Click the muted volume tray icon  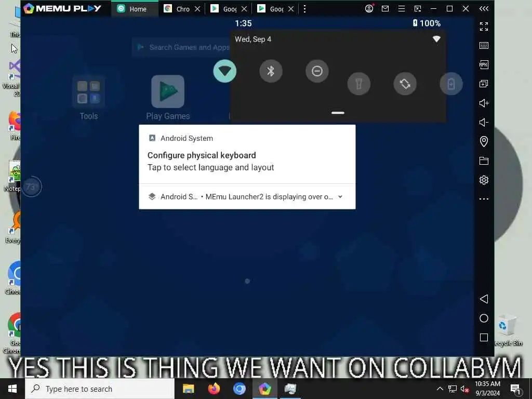click(x=464, y=389)
